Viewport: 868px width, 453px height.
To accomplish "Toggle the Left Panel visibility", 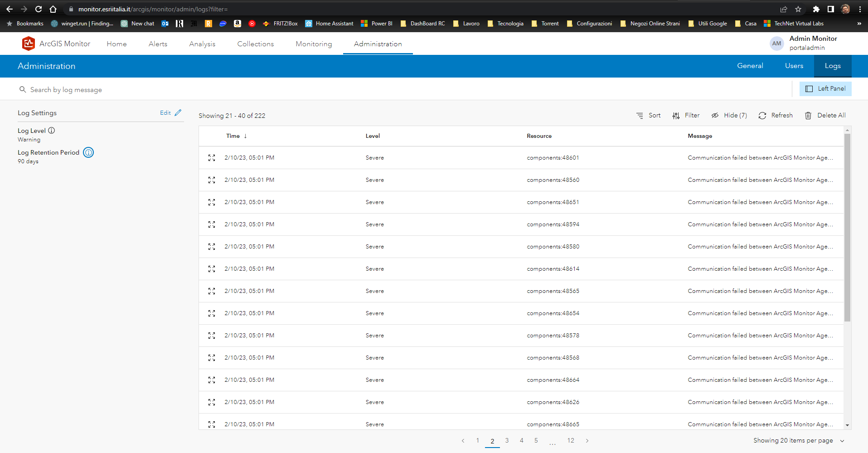I will (x=825, y=88).
